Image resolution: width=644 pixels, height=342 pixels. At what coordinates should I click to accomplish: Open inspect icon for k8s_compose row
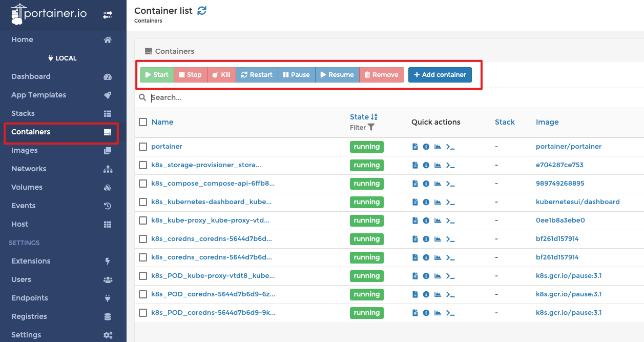[426, 184]
